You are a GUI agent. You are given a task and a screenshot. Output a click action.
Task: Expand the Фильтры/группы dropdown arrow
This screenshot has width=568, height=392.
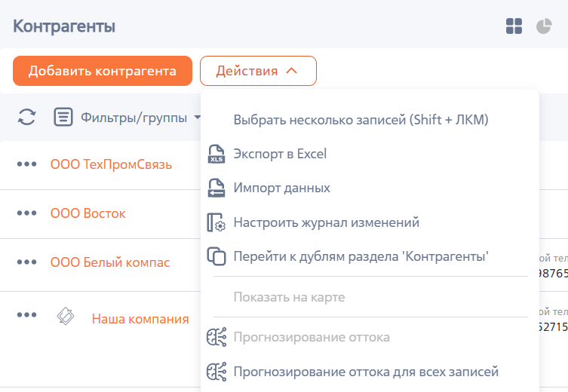(197, 117)
